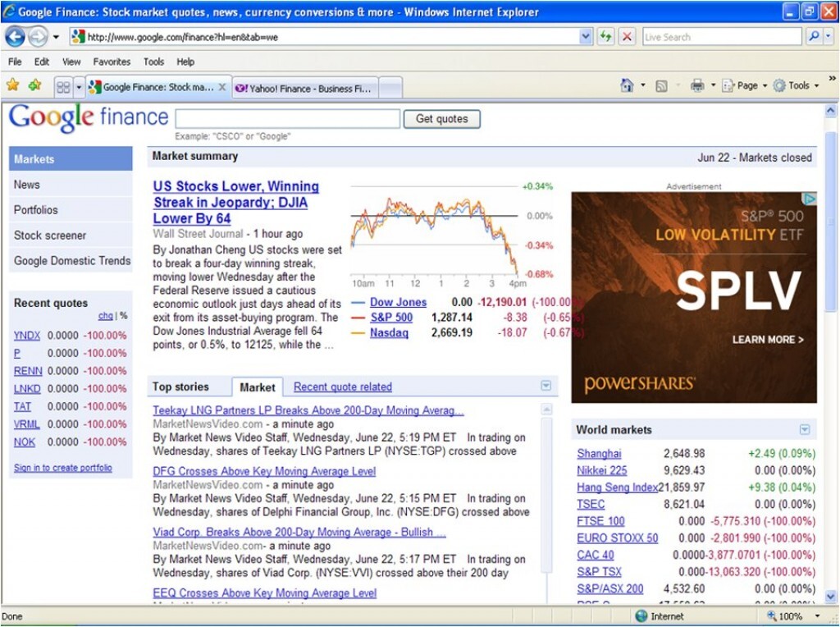Select the Top stories tab
This screenshot has height=627, width=840.
click(x=180, y=387)
